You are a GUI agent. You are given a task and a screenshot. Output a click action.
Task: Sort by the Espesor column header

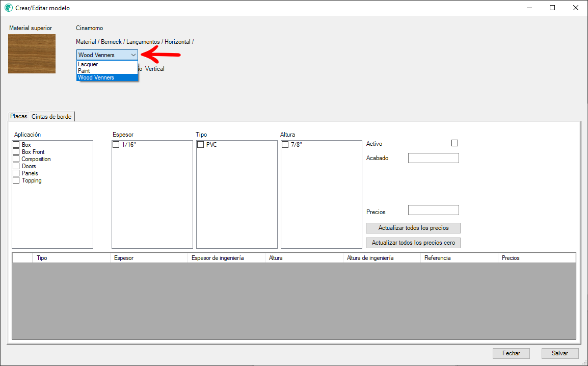pos(149,258)
